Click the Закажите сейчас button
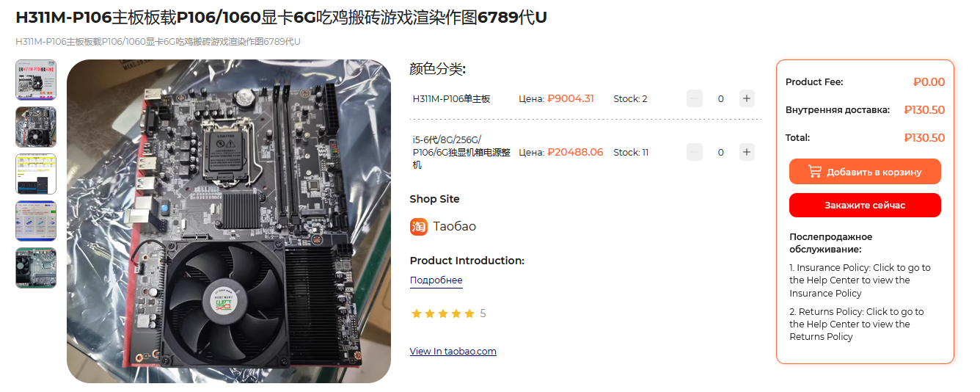The width and height of the screenshot is (980, 392). tap(865, 206)
